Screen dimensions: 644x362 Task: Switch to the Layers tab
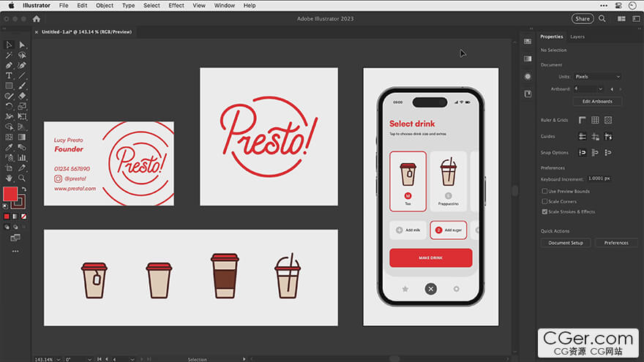pos(577,37)
